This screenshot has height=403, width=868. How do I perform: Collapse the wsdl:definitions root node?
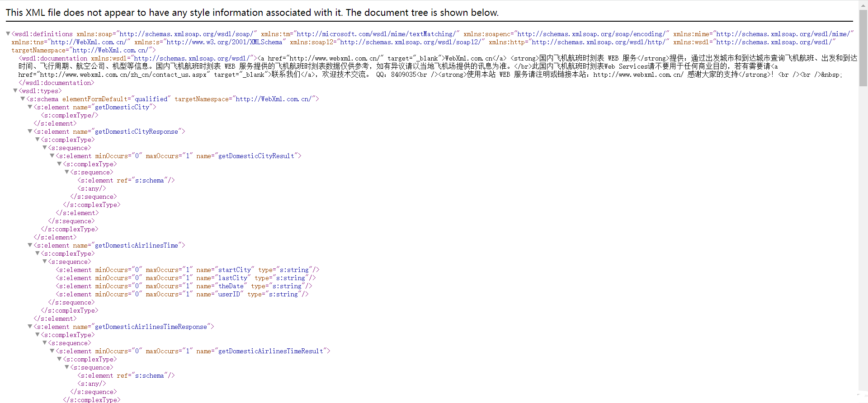point(8,33)
